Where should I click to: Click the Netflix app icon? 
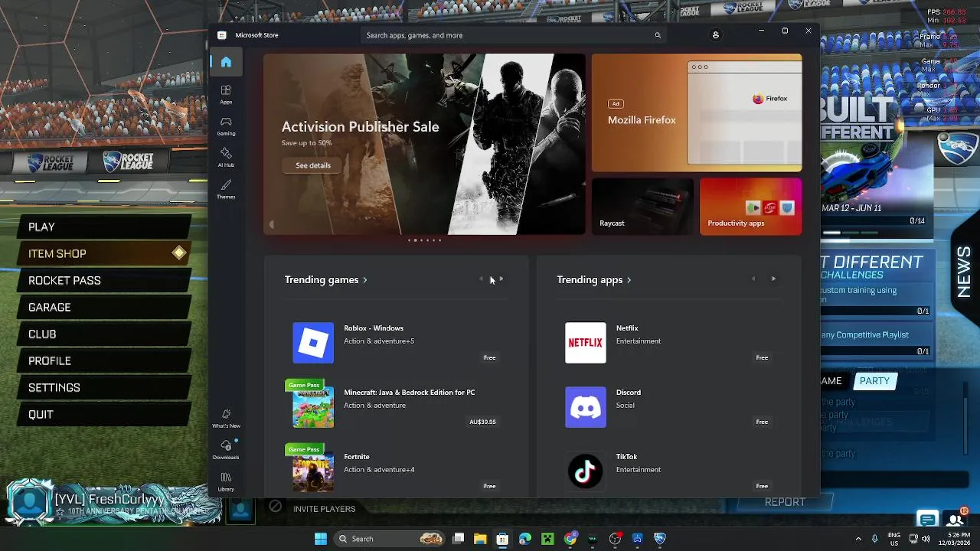(x=586, y=343)
